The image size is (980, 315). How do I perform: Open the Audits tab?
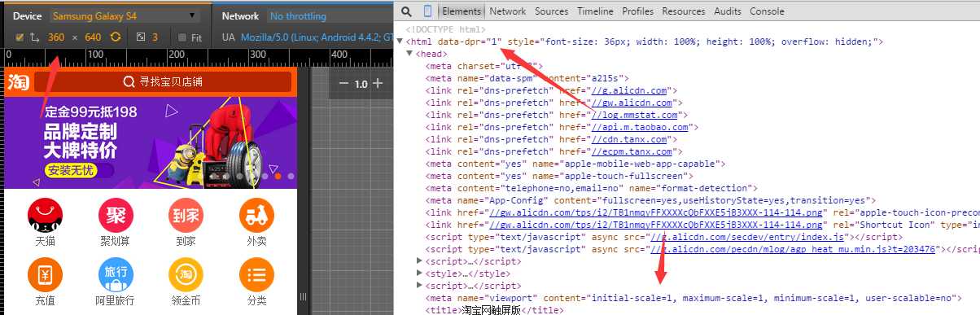(x=728, y=11)
